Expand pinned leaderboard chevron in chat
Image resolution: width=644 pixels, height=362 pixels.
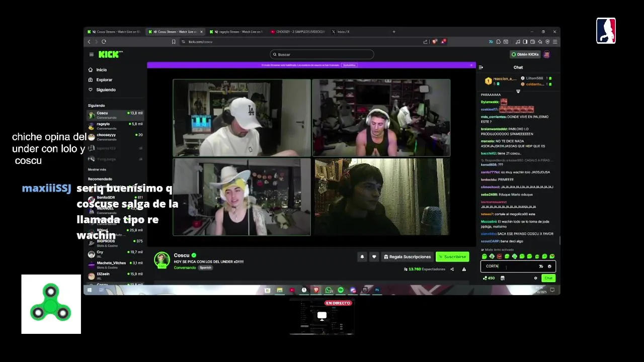pos(518,92)
